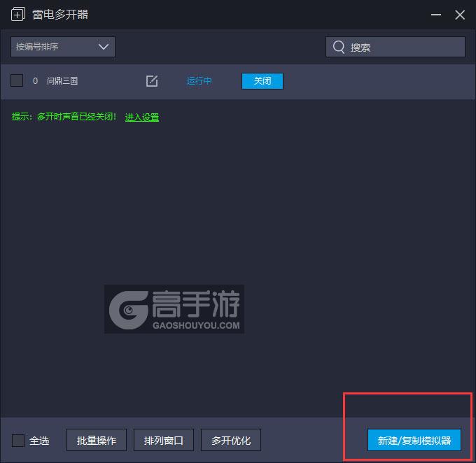Image resolution: width=476 pixels, height=463 pixels.
Task: Focus the 搜索 search field
Action: 395,47
